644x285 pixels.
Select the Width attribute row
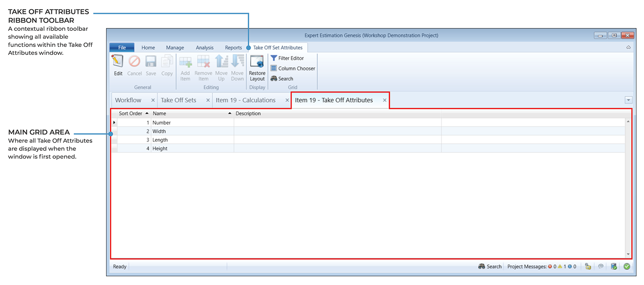159,131
